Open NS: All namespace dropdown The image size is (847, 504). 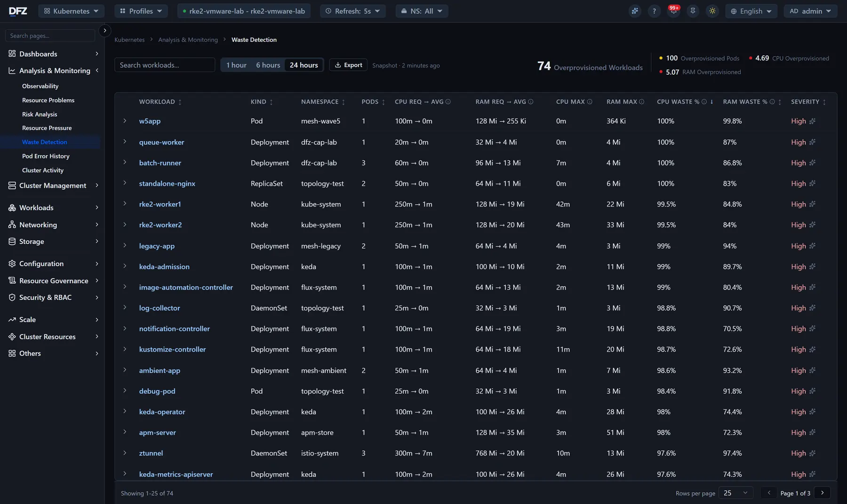(x=422, y=11)
